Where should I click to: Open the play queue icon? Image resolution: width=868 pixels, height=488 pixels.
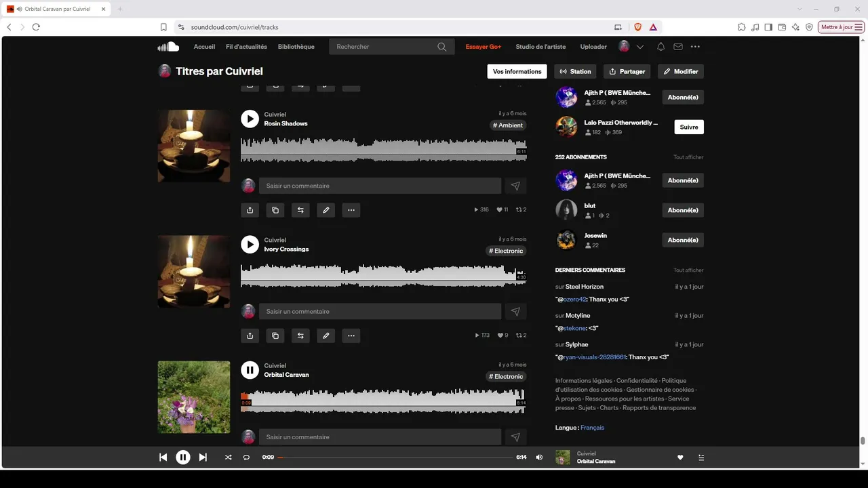click(701, 457)
